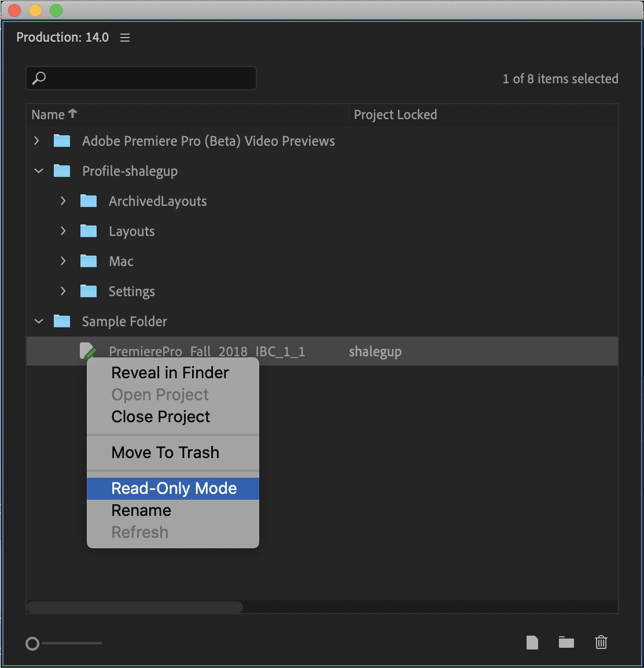Click inside the search input field
This screenshot has height=668, width=644.
(145, 78)
